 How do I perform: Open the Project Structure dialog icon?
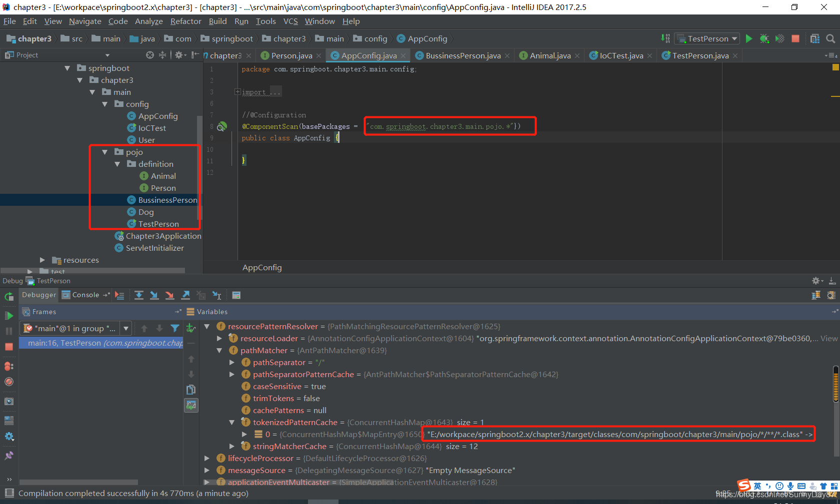(815, 38)
